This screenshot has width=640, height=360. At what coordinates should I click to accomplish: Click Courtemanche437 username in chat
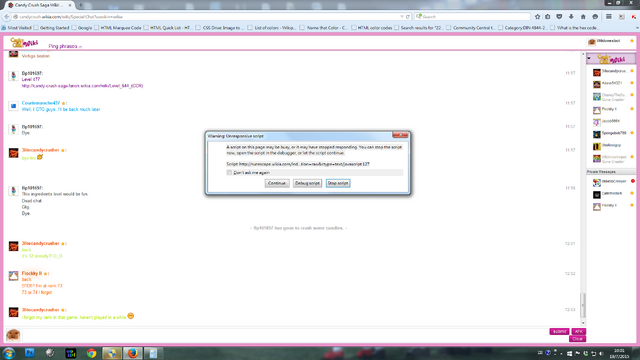click(x=40, y=103)
